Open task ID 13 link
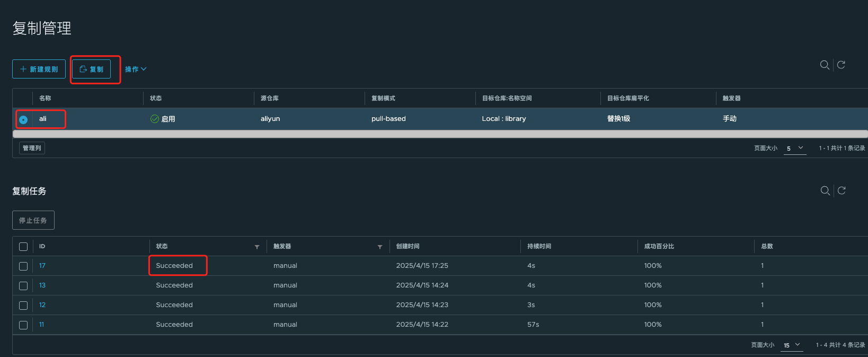The width and height of the screenshot is (868, 357). (x=42, y=285)
